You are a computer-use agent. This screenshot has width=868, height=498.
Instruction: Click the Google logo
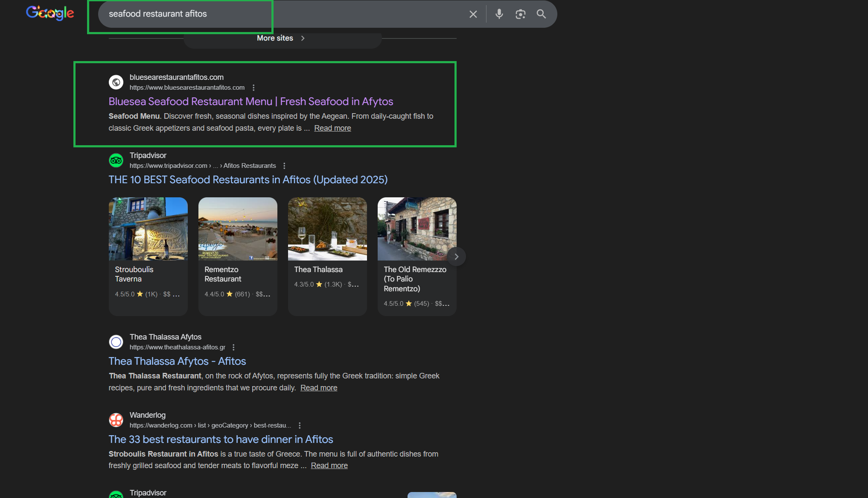click(x=50, y=13)
